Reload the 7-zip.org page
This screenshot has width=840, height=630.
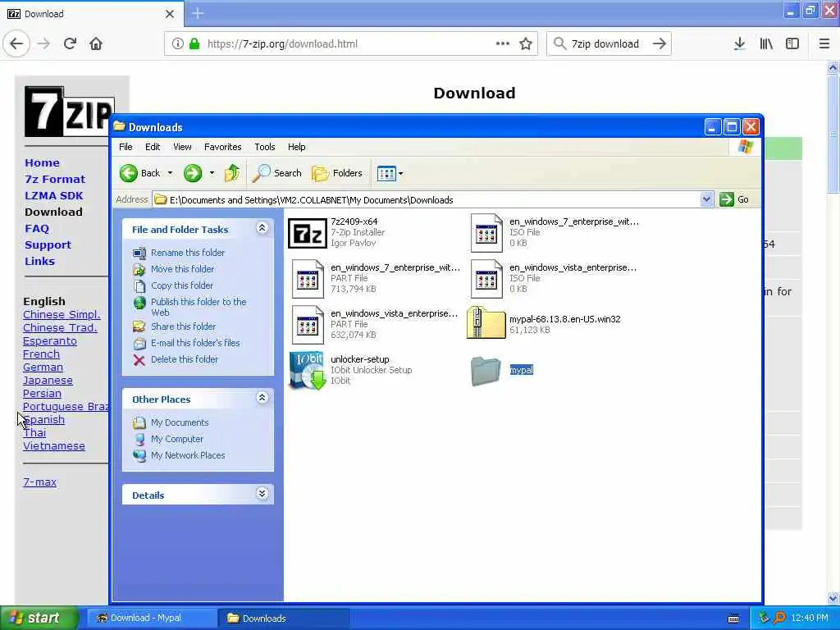[70, 44]
